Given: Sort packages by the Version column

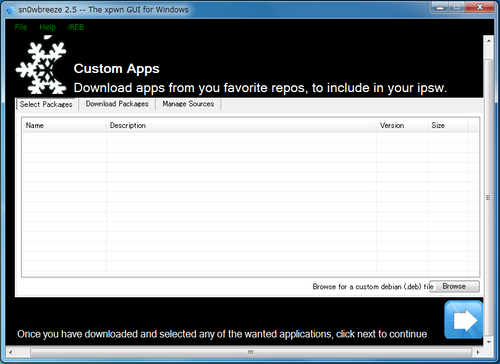Looking at the screenshot, I should tap(402, 125).
